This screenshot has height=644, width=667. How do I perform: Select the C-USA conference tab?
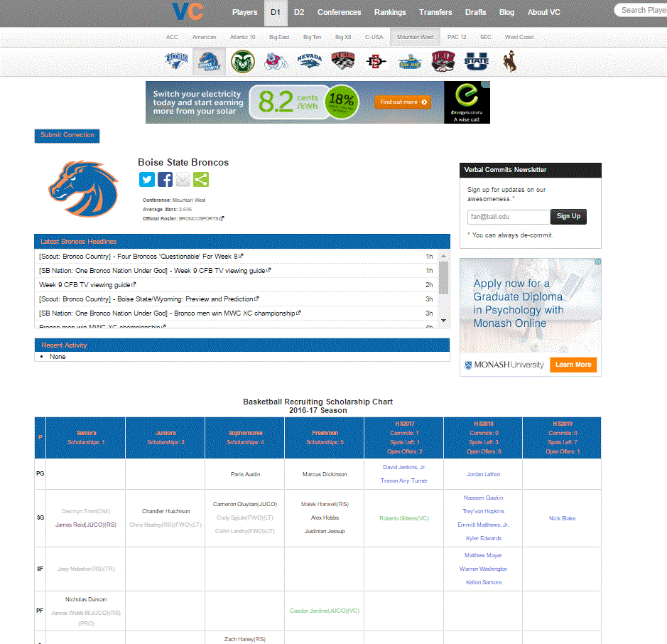(374, 37)
